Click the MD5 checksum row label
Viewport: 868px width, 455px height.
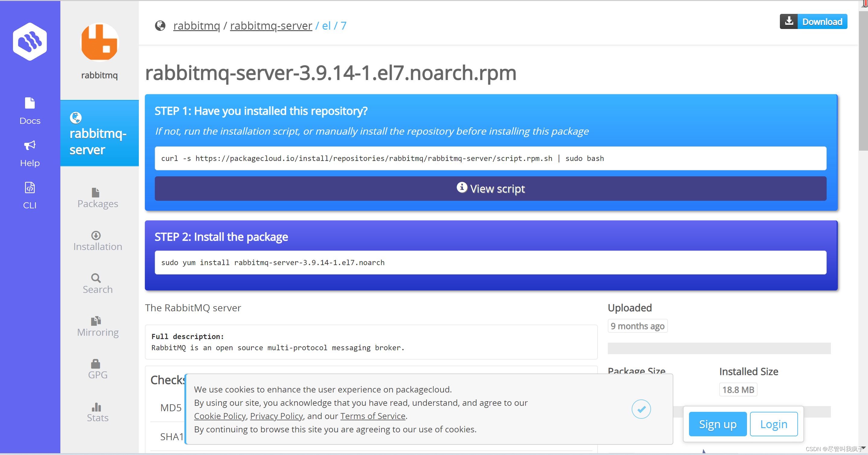coord(171,408)
